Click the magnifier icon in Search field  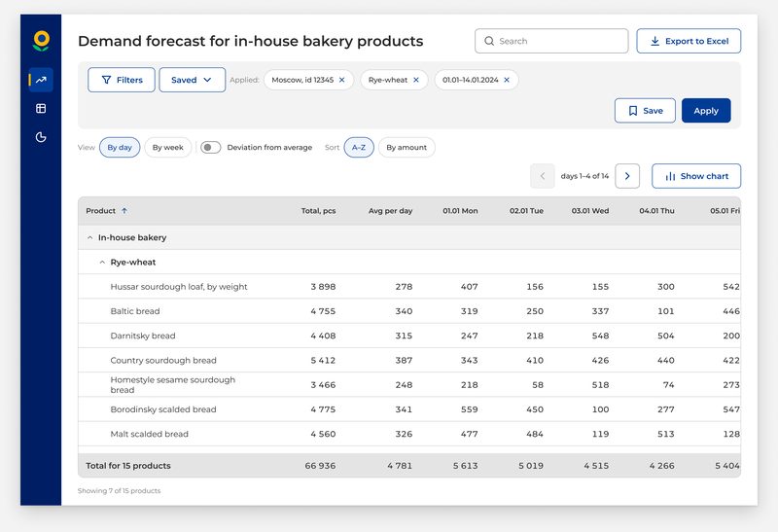pyautogui.click(x=489, y=41)
